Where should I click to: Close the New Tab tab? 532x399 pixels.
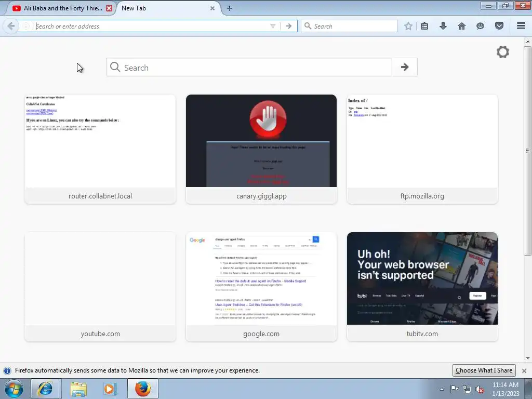click(212, 8)
